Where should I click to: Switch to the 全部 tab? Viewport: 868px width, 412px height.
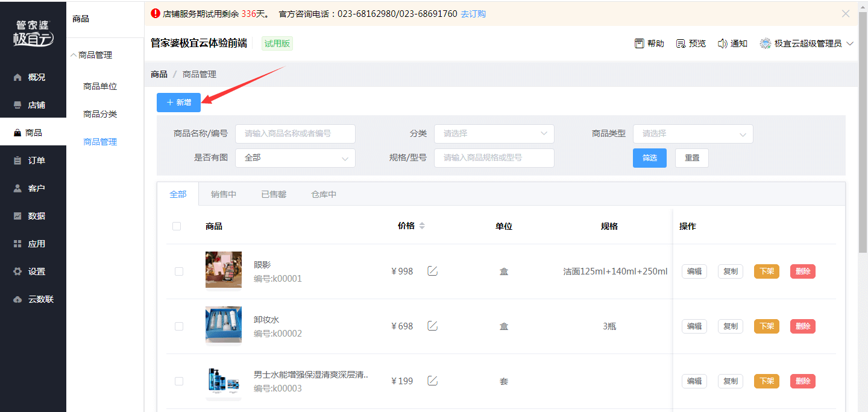(178, 194)
